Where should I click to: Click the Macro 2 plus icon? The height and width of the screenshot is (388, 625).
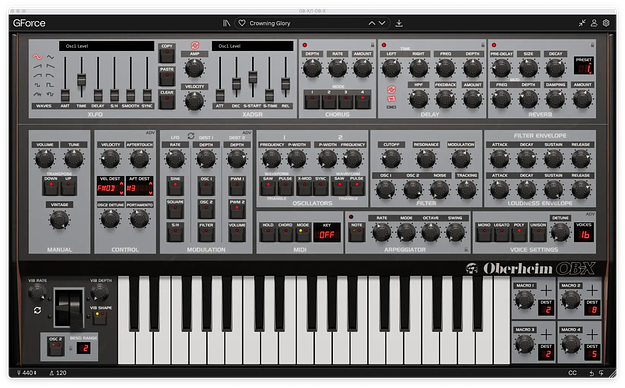592,290
